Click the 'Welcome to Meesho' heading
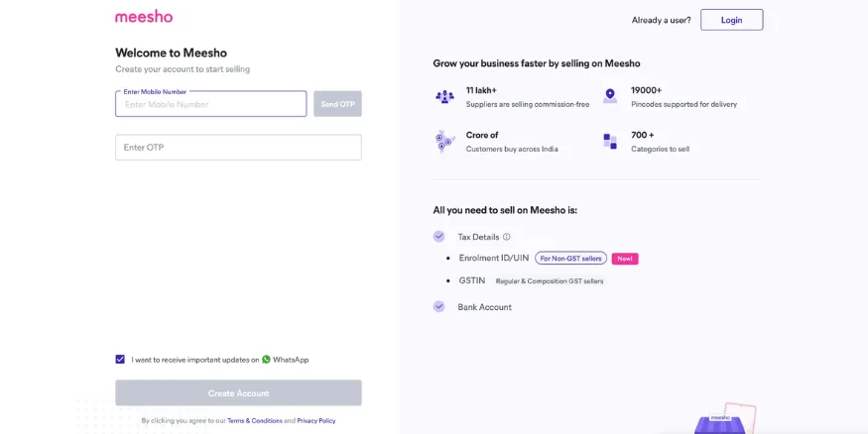 (171, 54)
